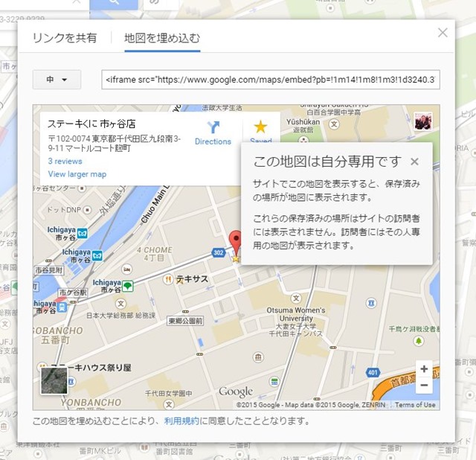Viewport: 476px width, 460px height.
Task: Click blue facility icon right of Otsuma
Action: (371, 303)
